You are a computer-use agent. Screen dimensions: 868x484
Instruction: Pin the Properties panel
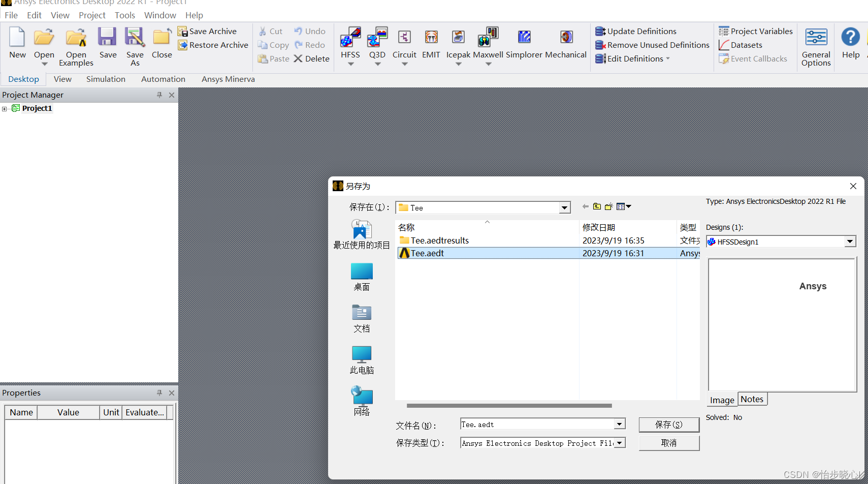pos(159,393)
